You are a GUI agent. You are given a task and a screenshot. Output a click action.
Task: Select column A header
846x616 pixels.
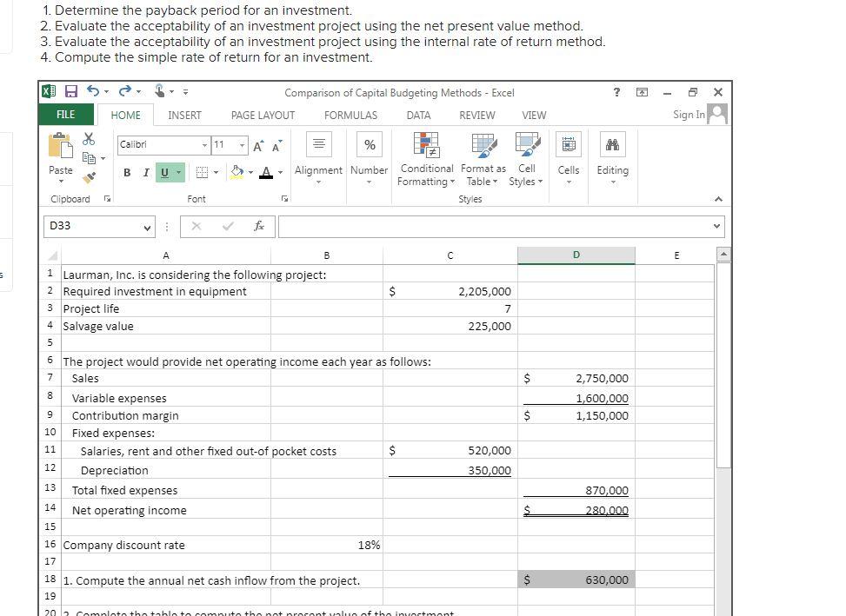(166, 255)
